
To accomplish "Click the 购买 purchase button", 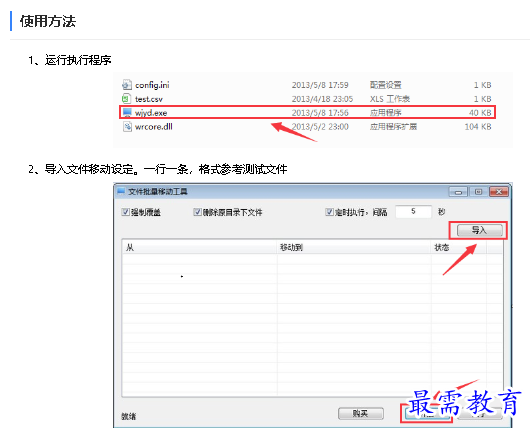I will 361,413.
